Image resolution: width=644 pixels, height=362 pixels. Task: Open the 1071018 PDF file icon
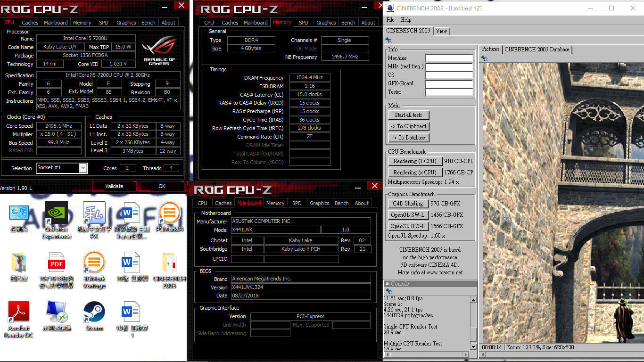click(57, 270)
